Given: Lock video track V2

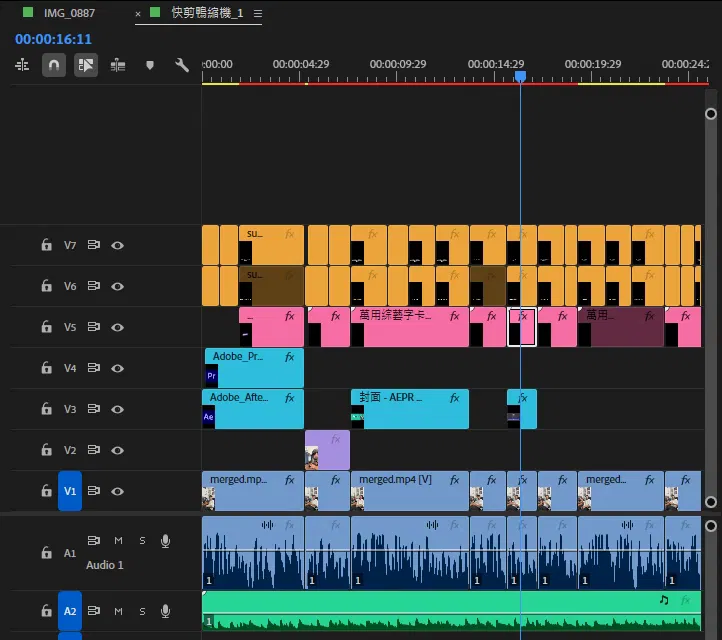Looking at the screenshot, I should pos(47,450).
